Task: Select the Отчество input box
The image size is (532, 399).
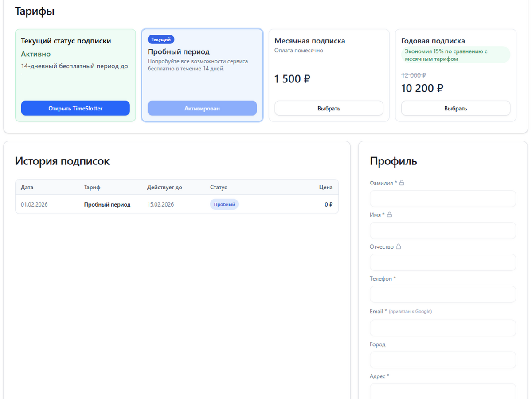Action: point(442,262)
